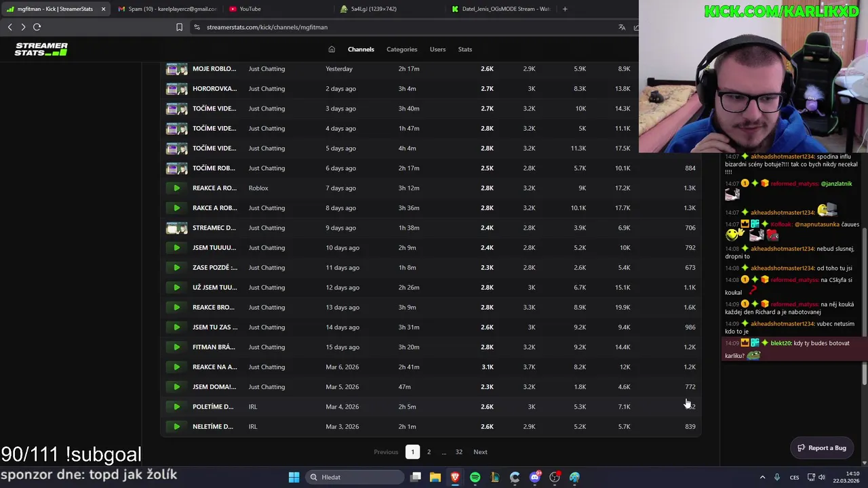Reload the StreamerStats page
Image resolution: width=868 pixels, height=488 pixels.
[x=37, y=27]
